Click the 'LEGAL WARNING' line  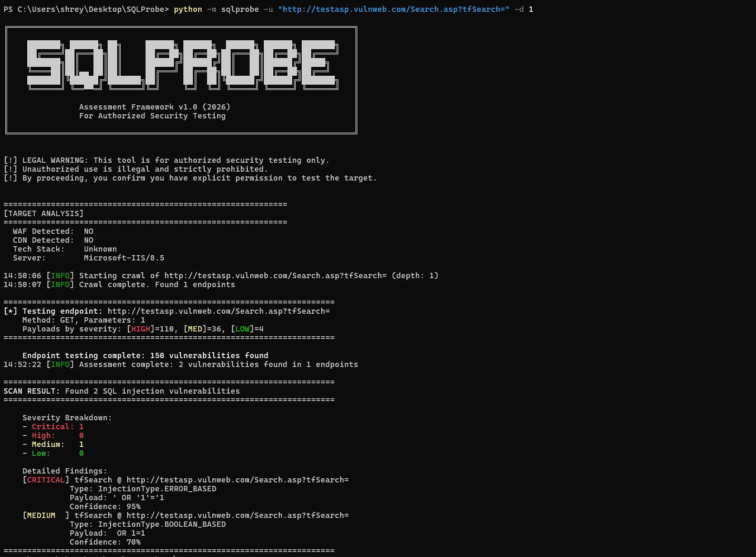pyautogui.click(x=167, y=160)
